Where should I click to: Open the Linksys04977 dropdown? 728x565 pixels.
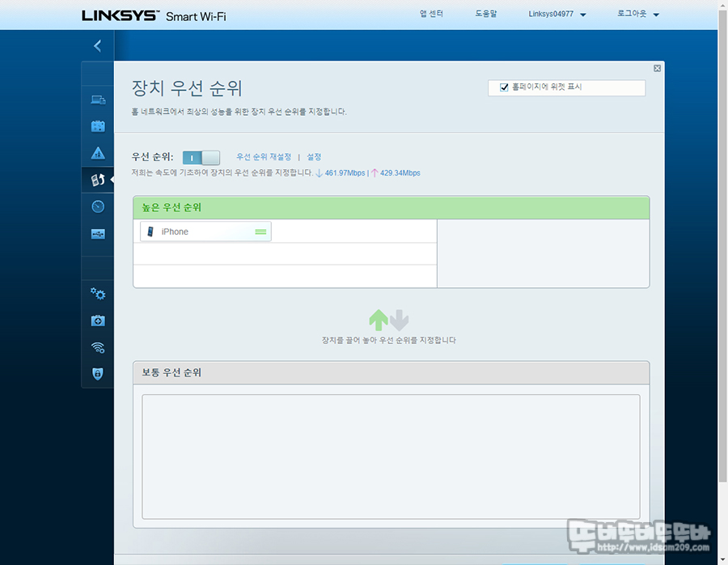point(557,15)
